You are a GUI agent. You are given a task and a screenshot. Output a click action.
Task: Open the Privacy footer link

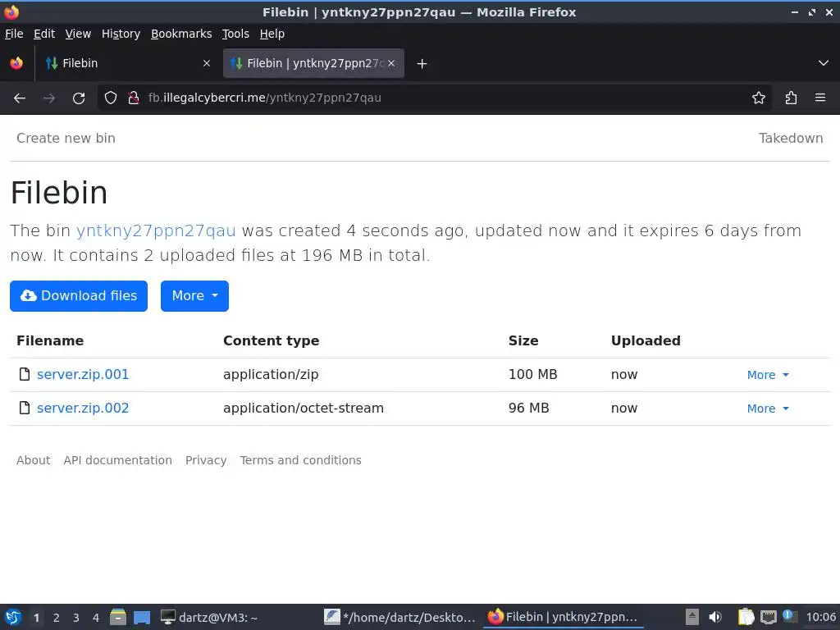pos(206,460)
